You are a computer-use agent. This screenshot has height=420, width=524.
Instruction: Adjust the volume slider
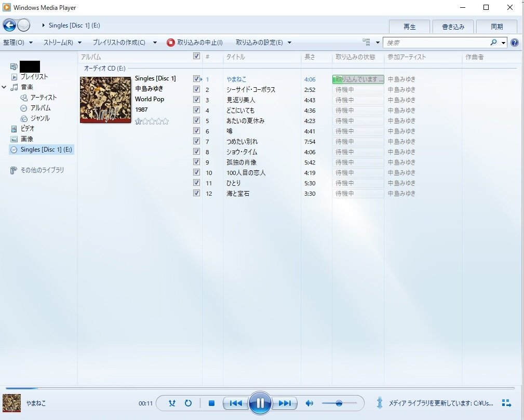[x=339, y=403]
